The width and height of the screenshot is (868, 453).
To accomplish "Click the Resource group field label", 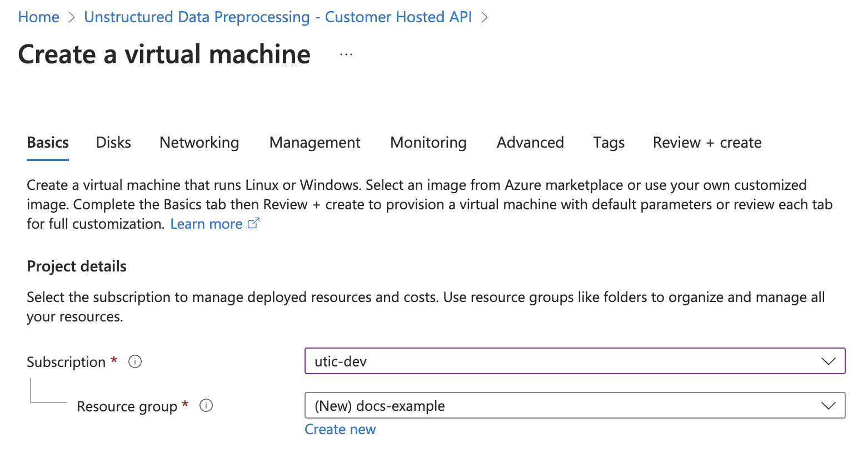I will 127,406.
